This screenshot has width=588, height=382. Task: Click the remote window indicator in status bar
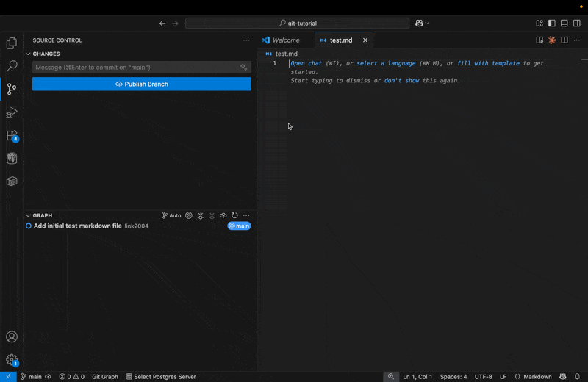tap(8, 377)
